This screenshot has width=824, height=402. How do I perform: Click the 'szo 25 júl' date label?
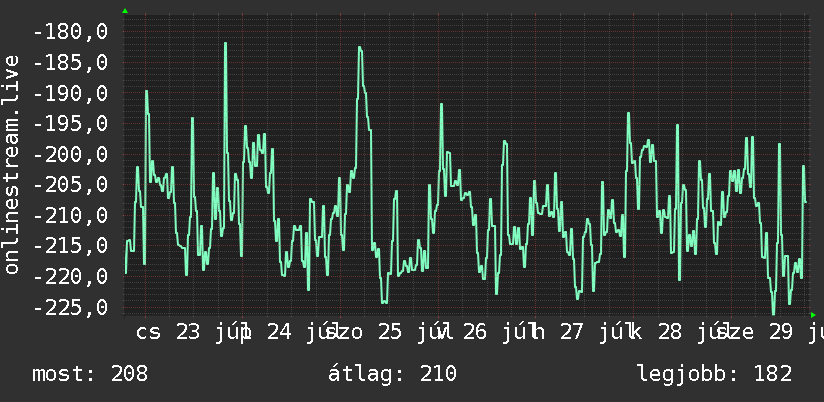tap(389, 333)
